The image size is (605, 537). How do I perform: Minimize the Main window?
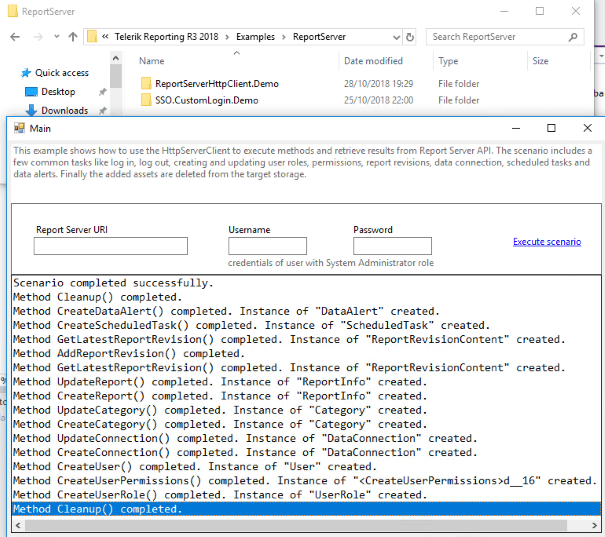click(516, 128)
